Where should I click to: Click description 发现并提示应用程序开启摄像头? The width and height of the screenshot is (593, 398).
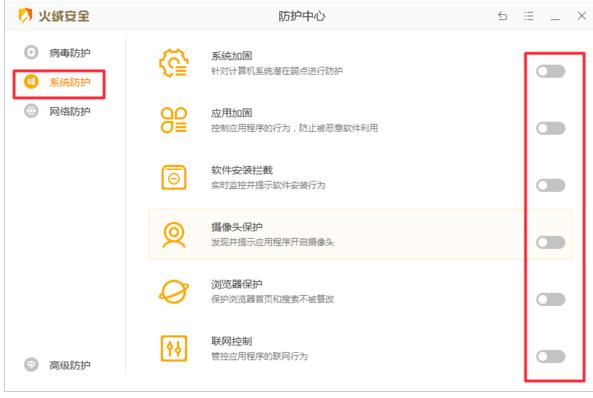coord(273,242)
